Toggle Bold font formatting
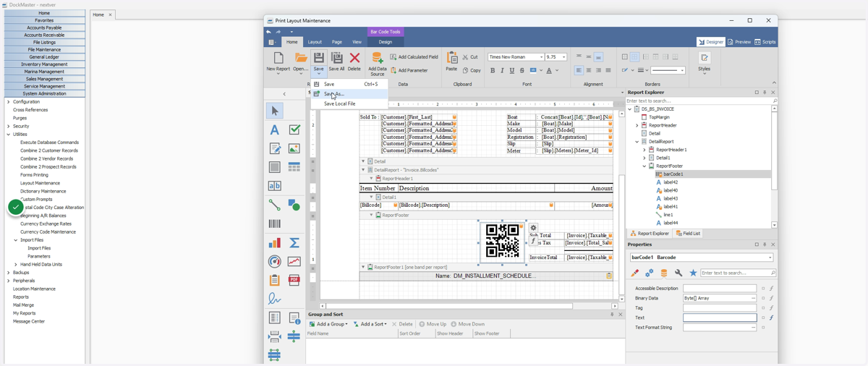 (493, 71)
